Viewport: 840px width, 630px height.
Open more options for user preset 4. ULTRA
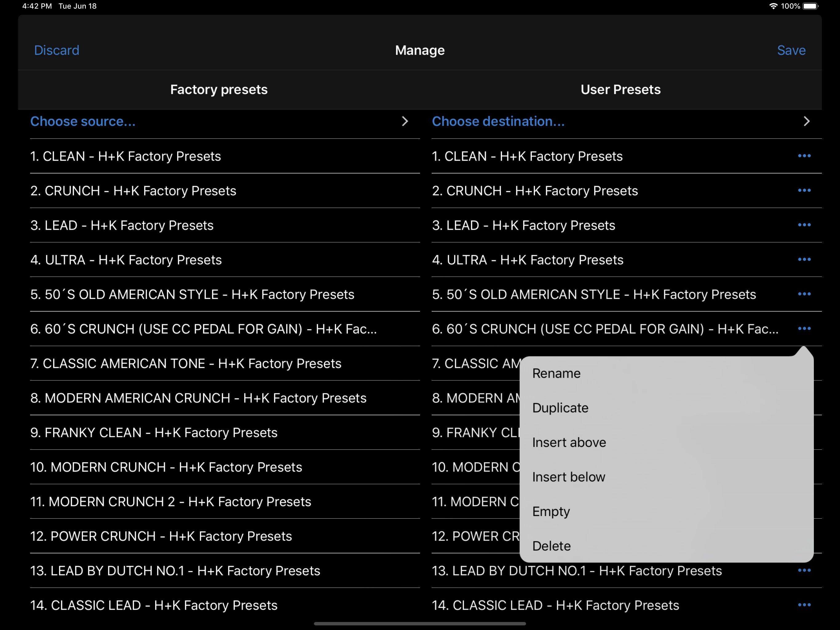[x=804, y=260]
